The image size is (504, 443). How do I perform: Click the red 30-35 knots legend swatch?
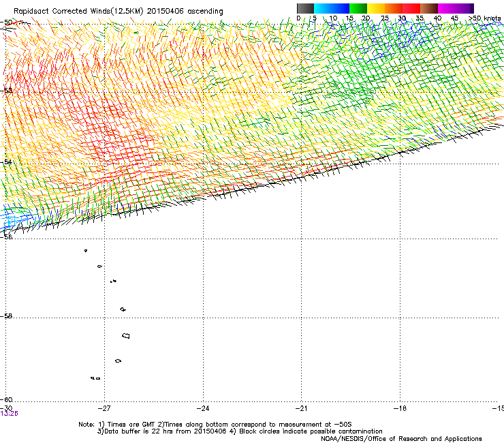pyautogui.click(x=411, y=8)
